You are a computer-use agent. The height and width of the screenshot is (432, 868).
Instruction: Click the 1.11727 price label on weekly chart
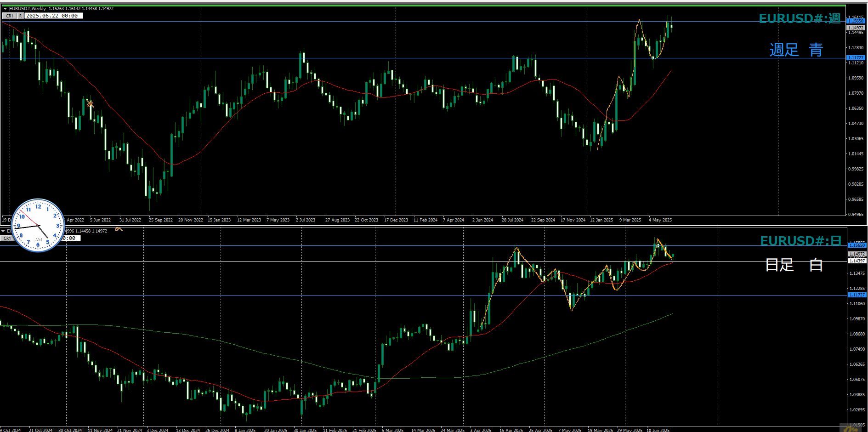tap(856, 58)
